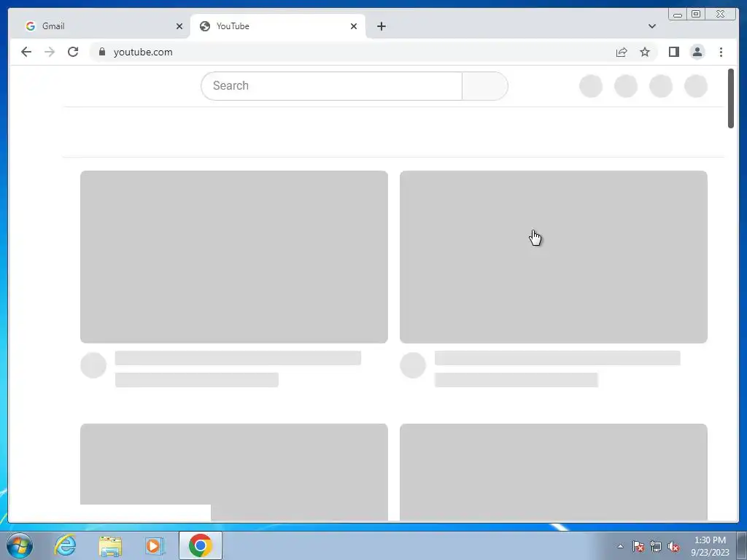This screenshot has width=747, height=560.
Task: Close the Gmail tab
Action: tap(179, 26)
